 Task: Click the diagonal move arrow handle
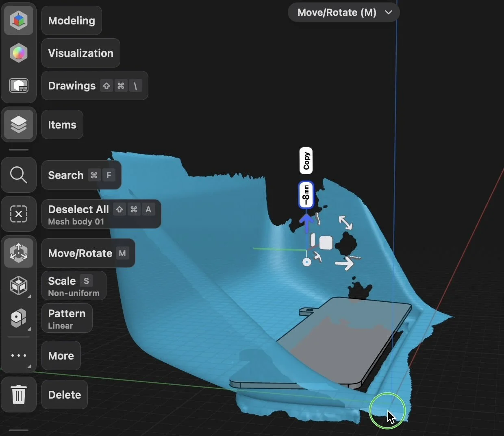[345, 222]
